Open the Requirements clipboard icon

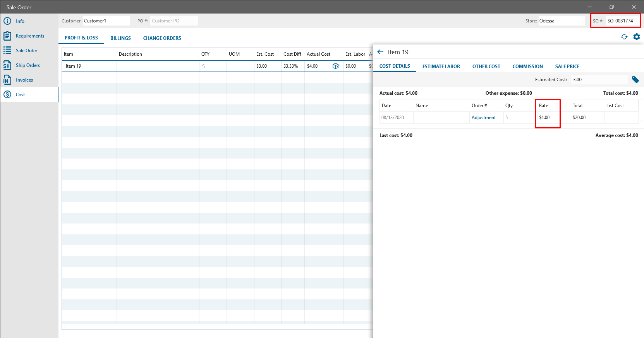click(x=7, y=36)
